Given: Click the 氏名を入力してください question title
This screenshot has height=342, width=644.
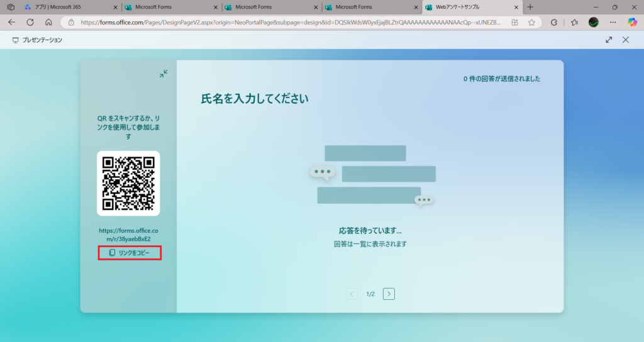Looking at the screenshot, I should pyautogui.click(x=255, y=99).
